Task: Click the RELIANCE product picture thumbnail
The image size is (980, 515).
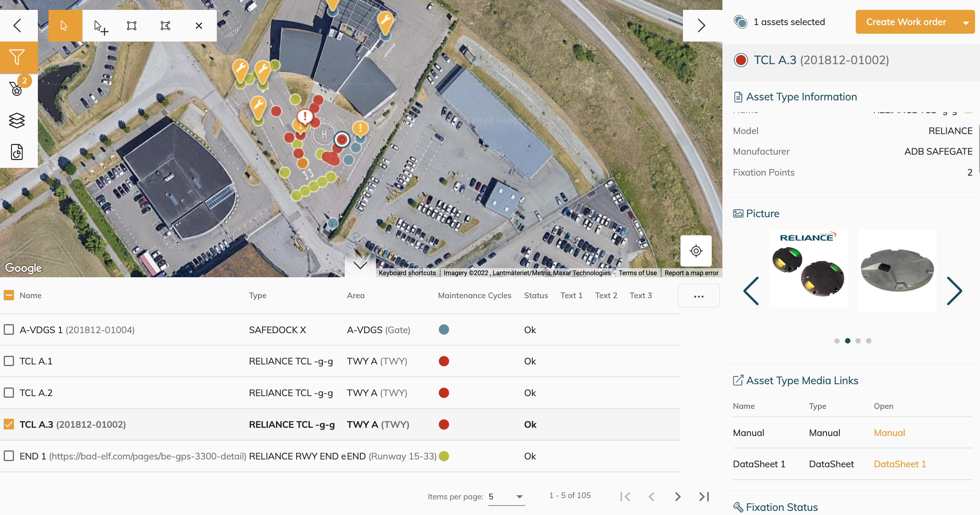Action: pyautogui.click(x=808, y=267)
